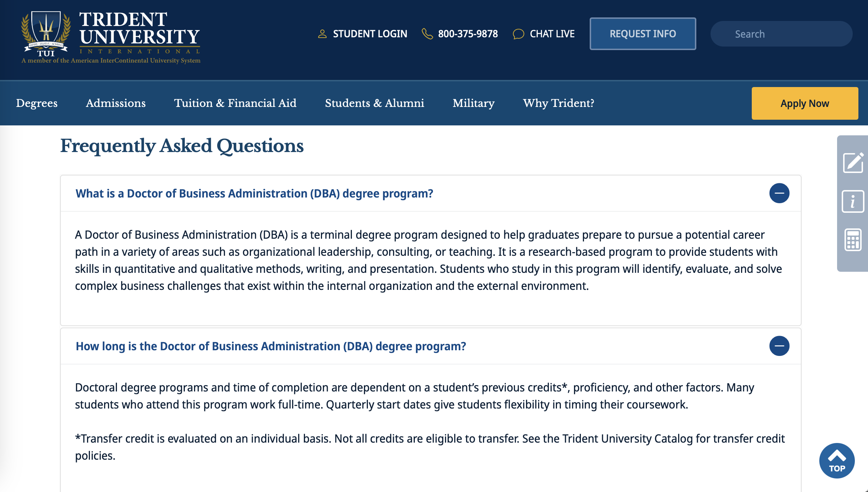
Task: Click the phone handset icon
Action: 427,34
